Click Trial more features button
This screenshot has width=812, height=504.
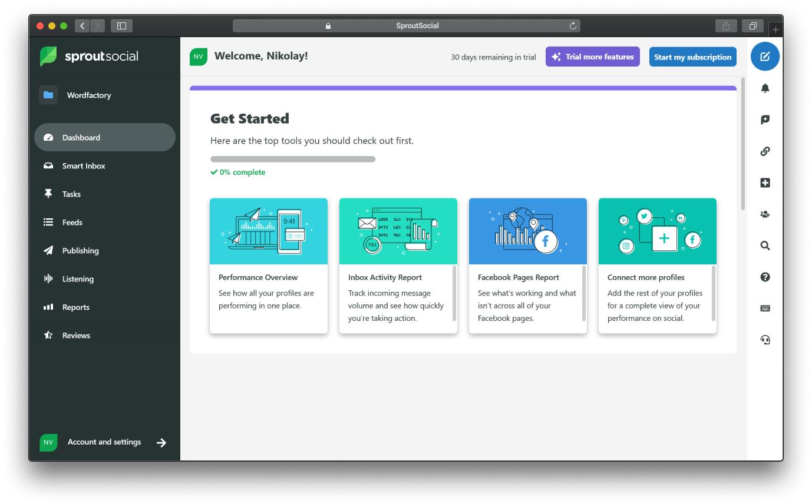point(593,57)
